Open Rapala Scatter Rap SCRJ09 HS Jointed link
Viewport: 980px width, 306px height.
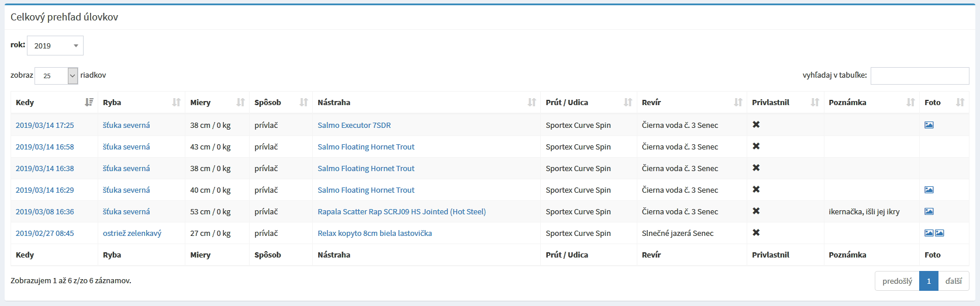point(402,211)
